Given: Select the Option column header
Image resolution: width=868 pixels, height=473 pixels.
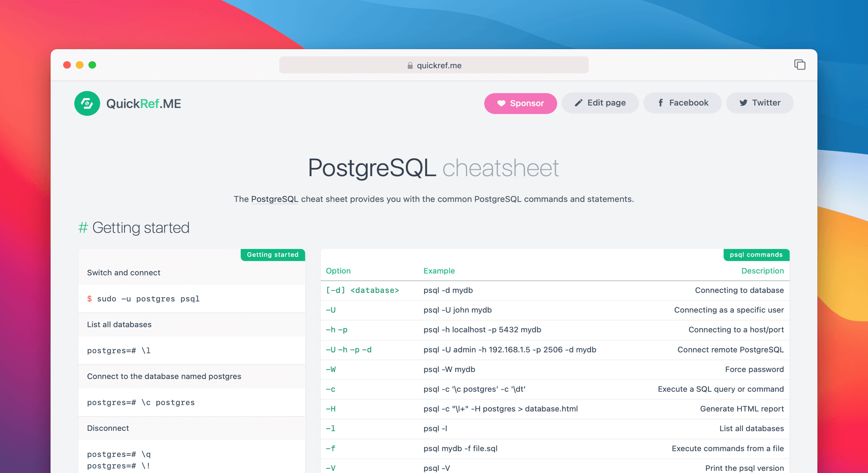Looking at the screenshot, I should pyautogui.click(x=338, y=270).
